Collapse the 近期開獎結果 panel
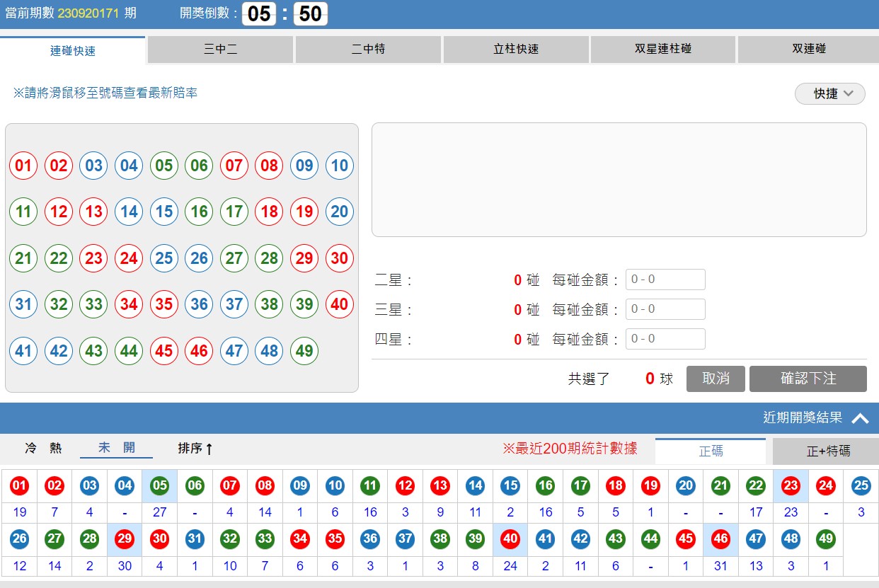This screenshot has height=588, width=879. coord(860,418)
